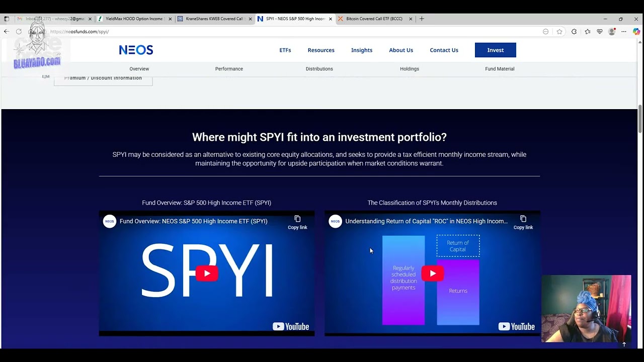Watch Return of Capital video on YouTube logo
This screenshot has height=362, width=644.
(x=517, y=327)
